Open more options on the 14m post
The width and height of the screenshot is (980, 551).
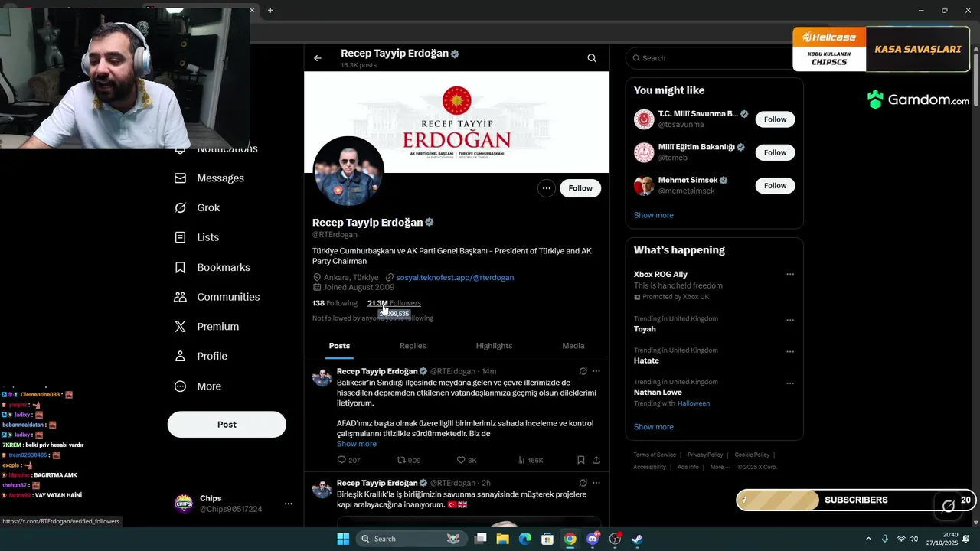click(596, 371)
